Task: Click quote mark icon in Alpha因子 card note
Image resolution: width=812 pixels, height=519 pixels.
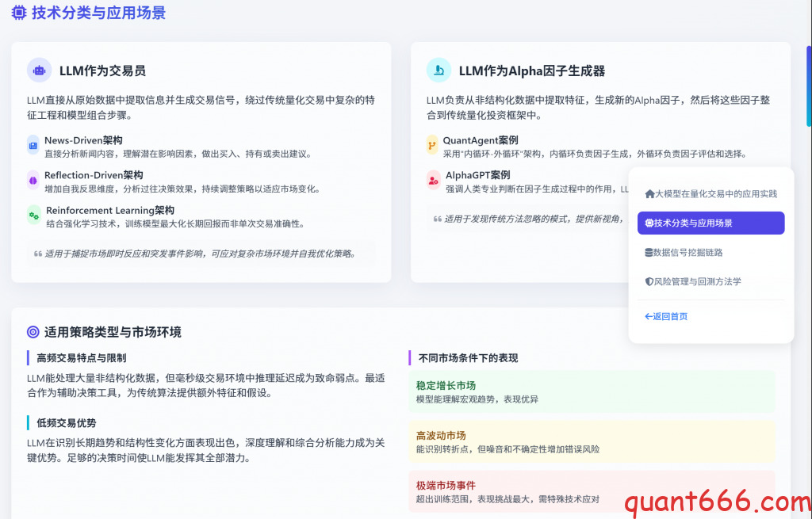Action: [x=437, y=219]
